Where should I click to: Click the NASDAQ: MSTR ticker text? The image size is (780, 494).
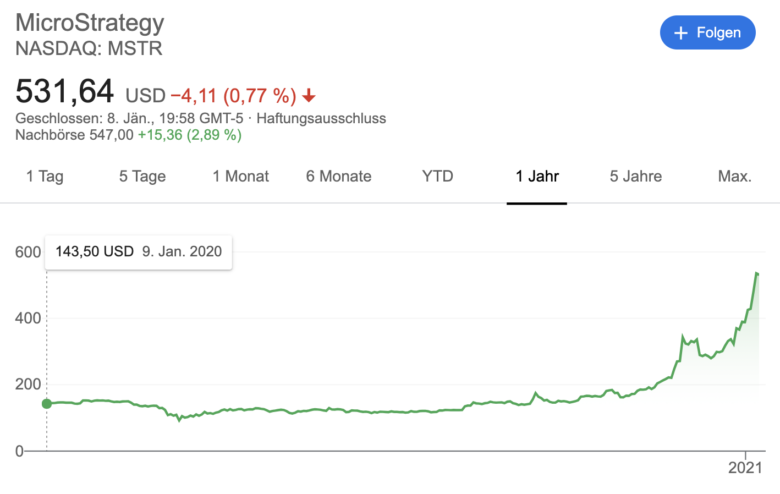tap(89, 49)
